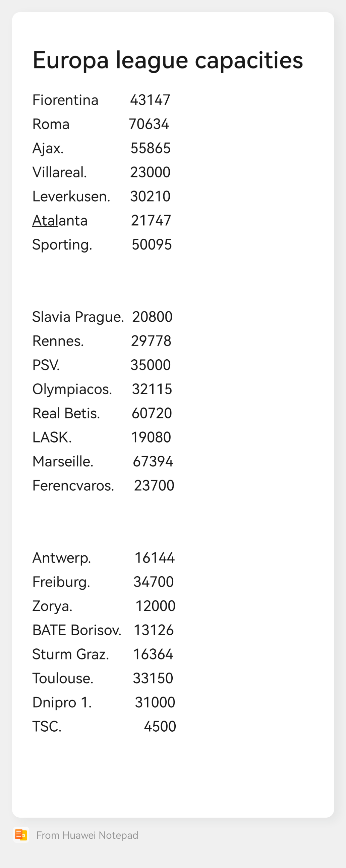This screenshot has height=868, width=346.
Task: Click the Antwerp team name
Action: (62, 558)
